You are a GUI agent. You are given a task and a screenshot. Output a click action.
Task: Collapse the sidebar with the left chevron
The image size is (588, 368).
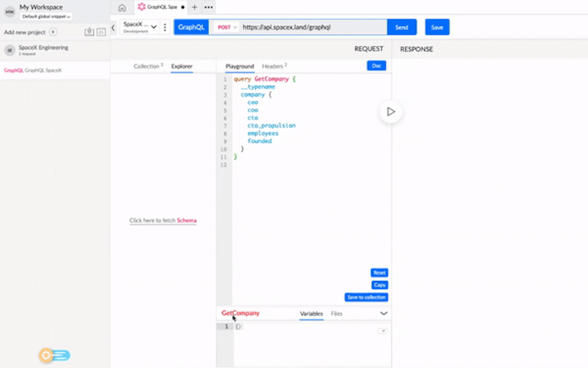point(113,28)
